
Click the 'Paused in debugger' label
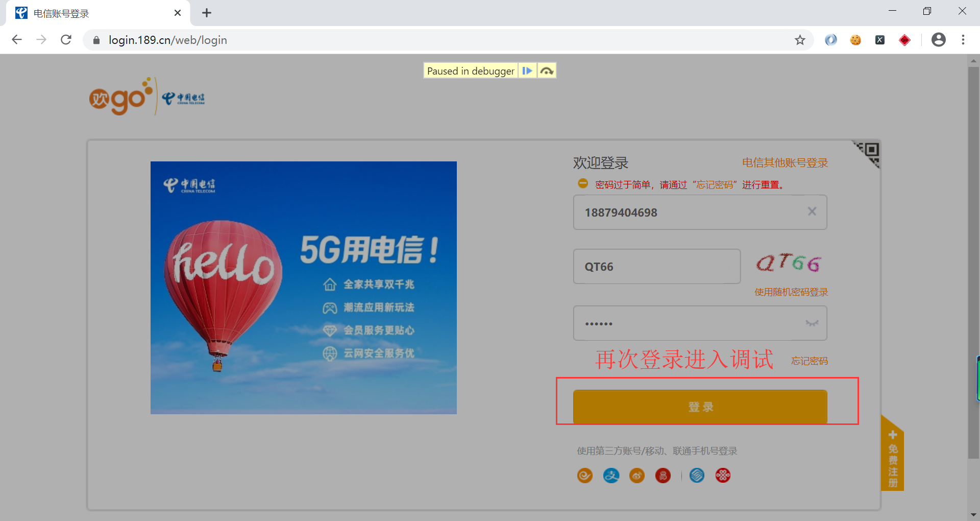coord(471,71)
